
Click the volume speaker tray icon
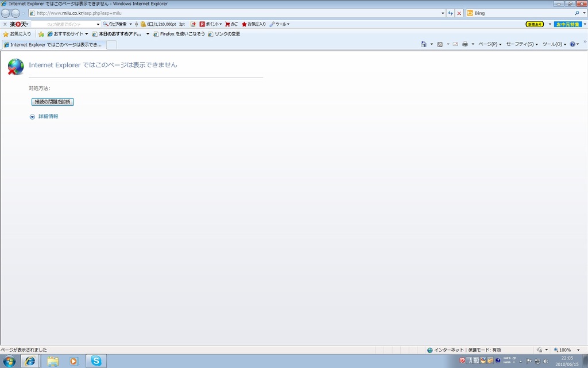click(545, 361)
